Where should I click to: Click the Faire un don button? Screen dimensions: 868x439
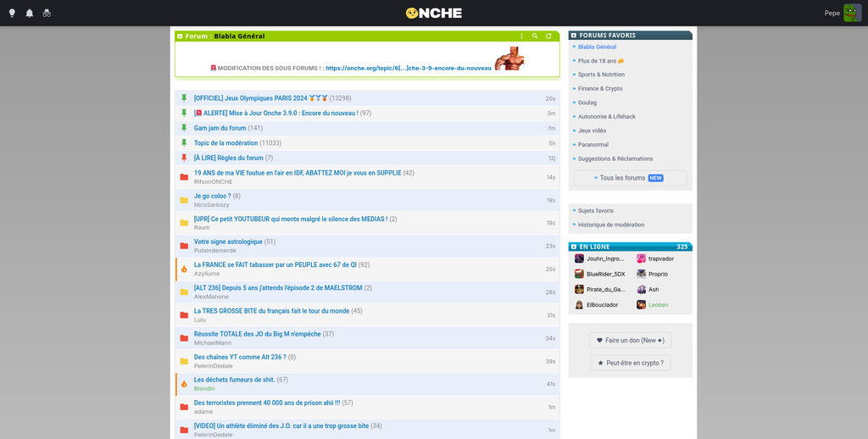[630, 341]
